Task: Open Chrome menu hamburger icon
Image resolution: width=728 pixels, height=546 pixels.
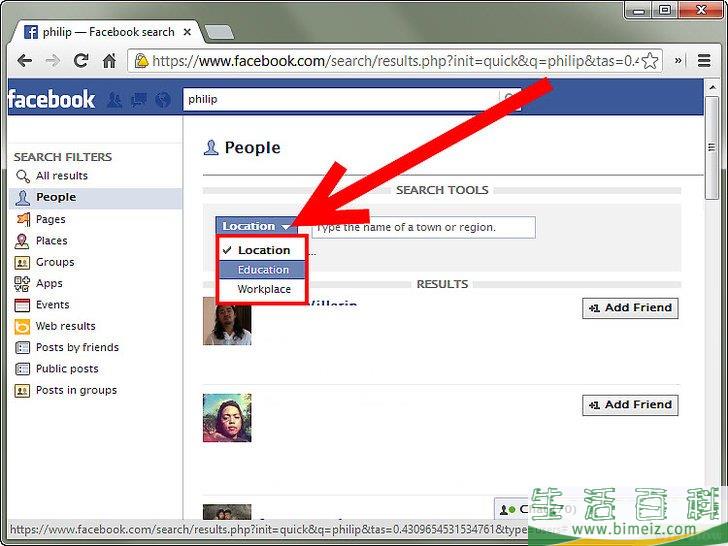Action: click(x=704, y=60)
